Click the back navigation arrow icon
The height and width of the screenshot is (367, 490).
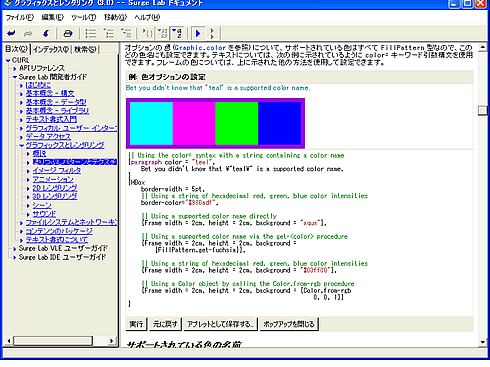click(x=12, y=33)
